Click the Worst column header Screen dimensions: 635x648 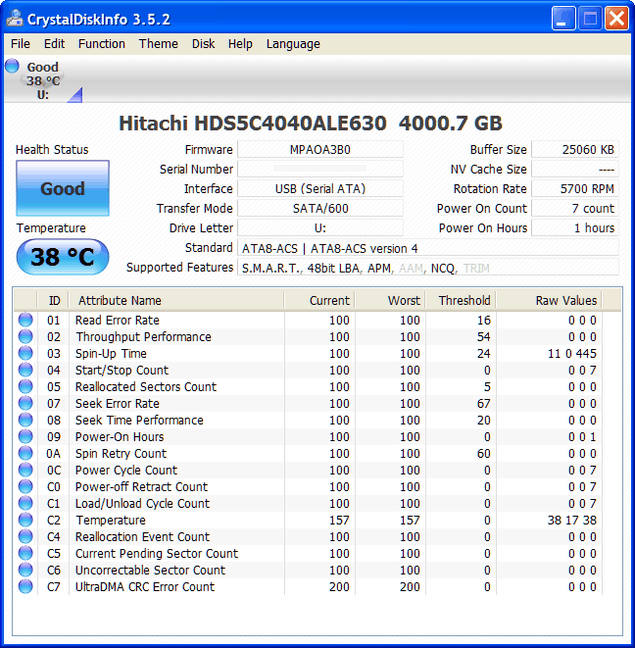pos(390,300)
